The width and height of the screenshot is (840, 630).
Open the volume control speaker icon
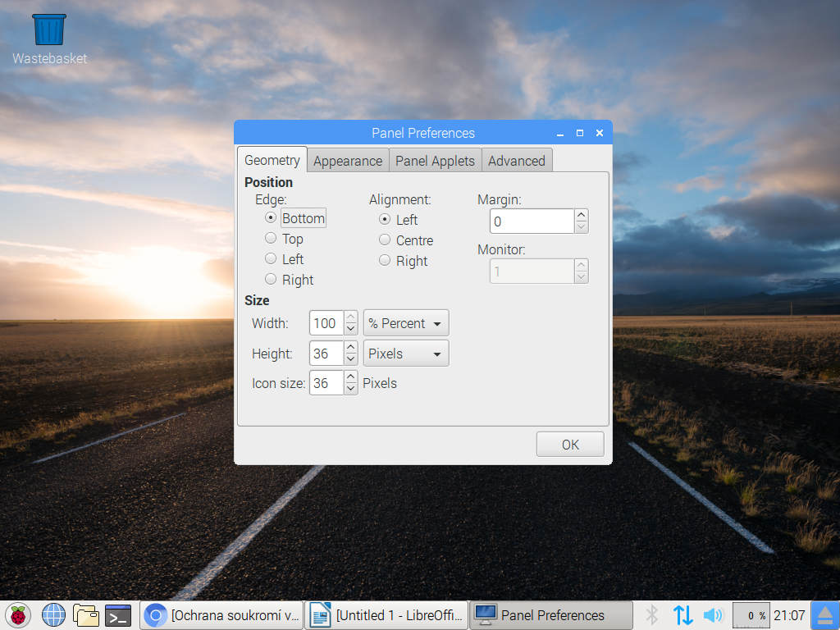[713, 615]
